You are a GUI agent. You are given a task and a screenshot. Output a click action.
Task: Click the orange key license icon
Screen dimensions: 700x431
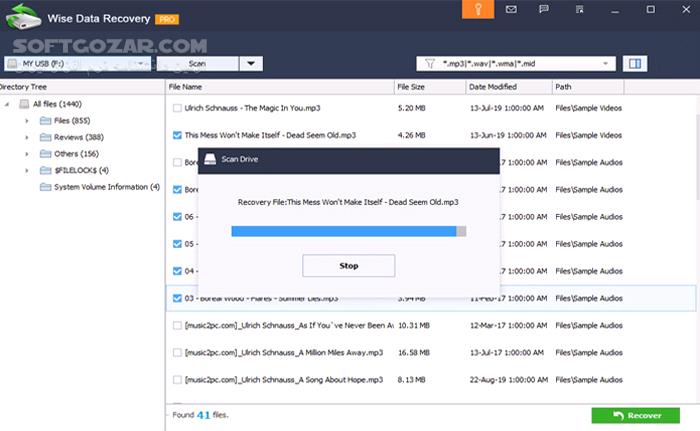click(478, 9)
